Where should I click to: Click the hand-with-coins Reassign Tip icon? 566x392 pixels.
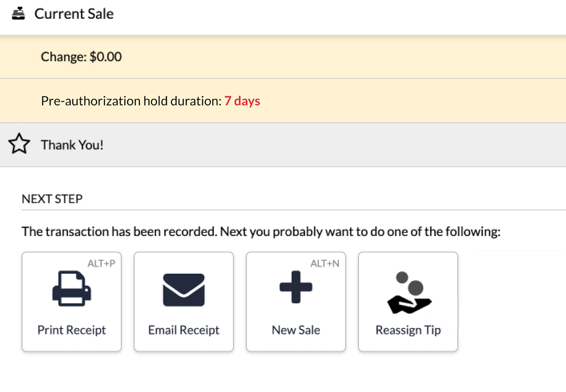point(408,292)
